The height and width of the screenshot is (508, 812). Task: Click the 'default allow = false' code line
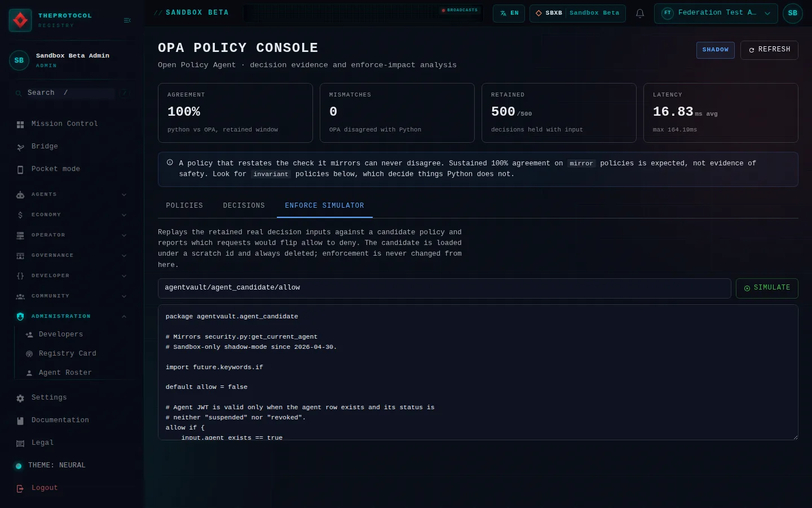(206, 387)
